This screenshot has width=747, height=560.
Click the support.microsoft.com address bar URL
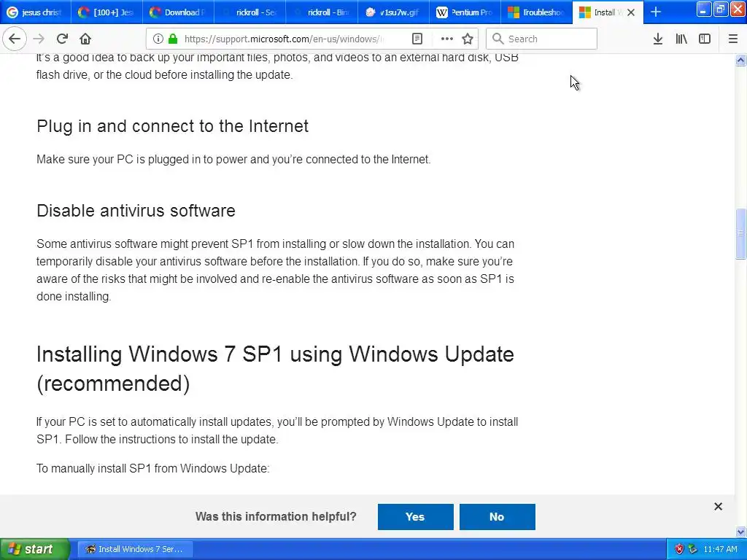pyautogui.click(x=284, y=39)
